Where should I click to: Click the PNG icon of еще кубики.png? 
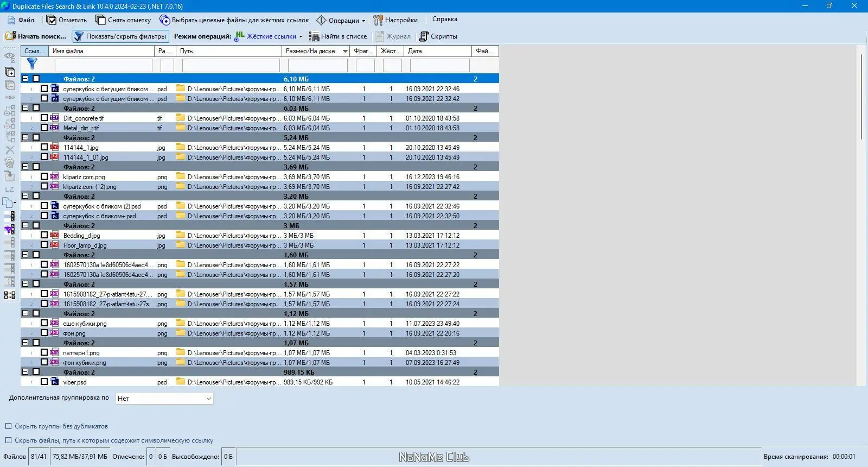click(x=54, y=323)
